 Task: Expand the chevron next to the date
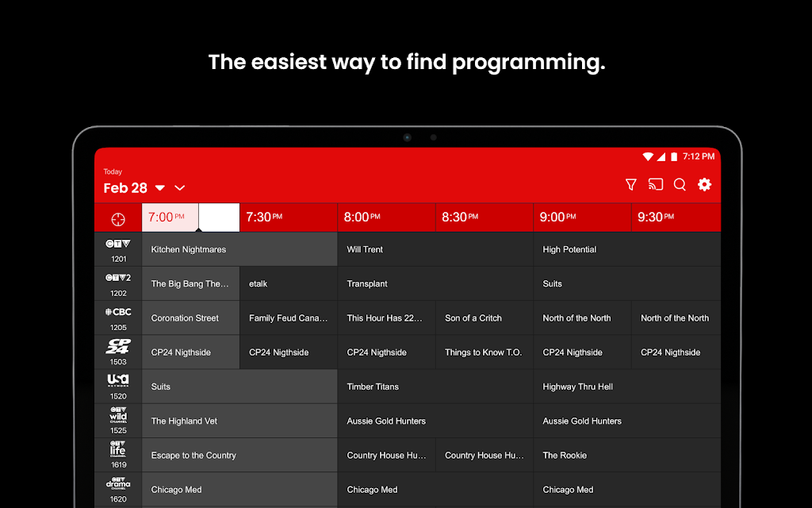point(180,189)
